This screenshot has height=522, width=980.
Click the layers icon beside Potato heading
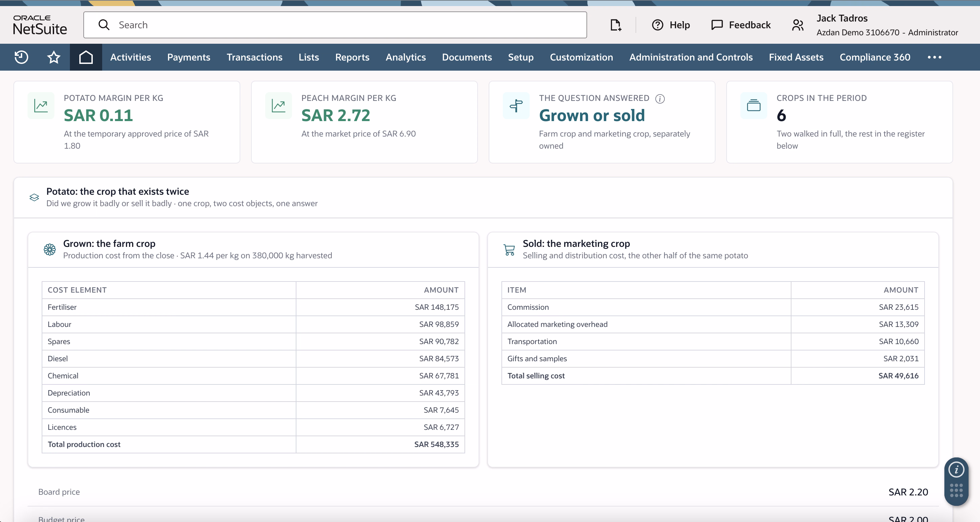click(x=34, y=197)
